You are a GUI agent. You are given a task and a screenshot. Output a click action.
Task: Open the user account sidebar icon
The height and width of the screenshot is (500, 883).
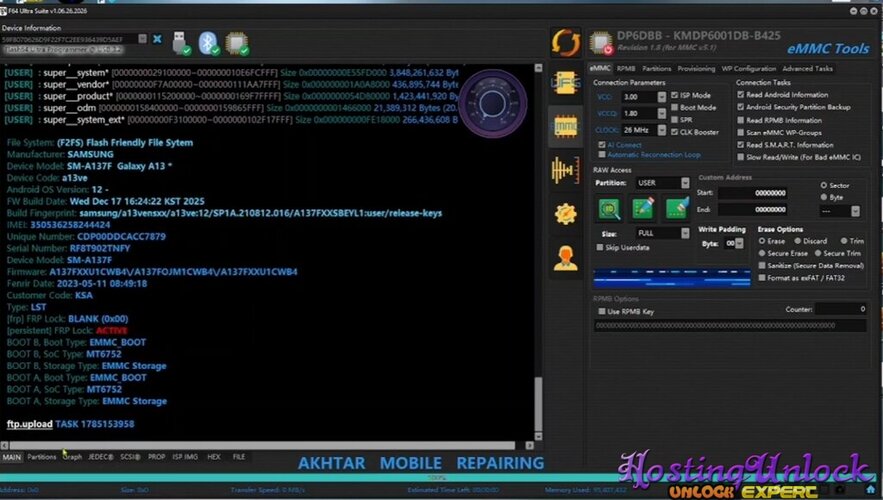(x=565, y=258)
